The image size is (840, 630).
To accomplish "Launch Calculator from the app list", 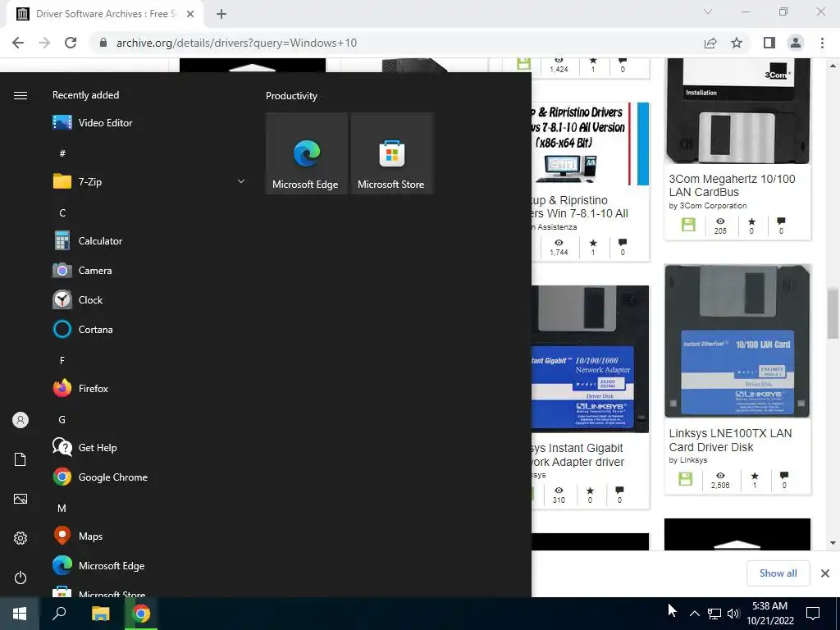I will (150, 241).
